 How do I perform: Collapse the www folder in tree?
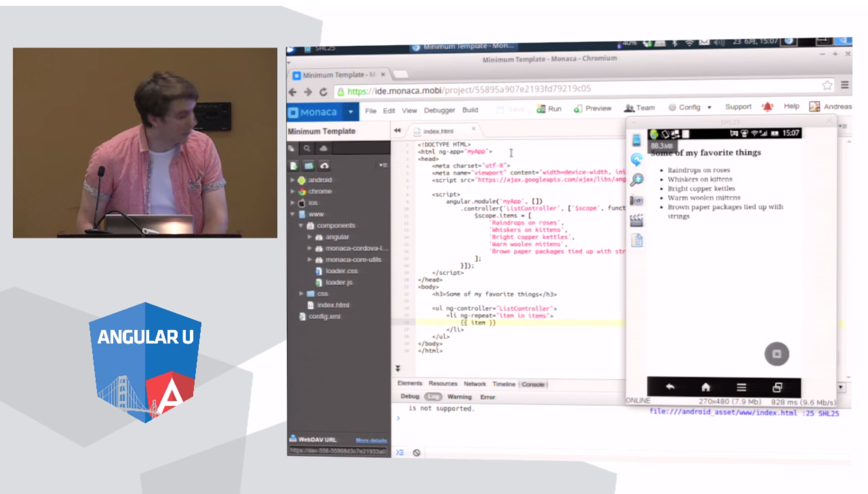(x=292, y=214)
